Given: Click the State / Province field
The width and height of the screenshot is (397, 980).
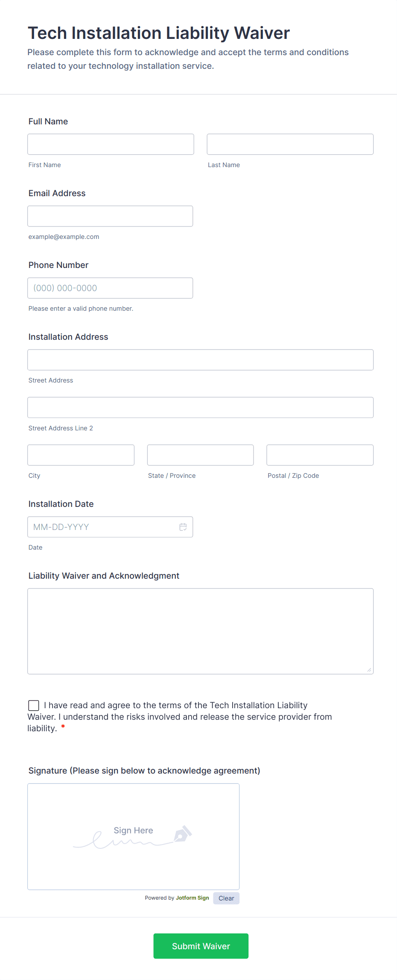Looking at the screenshot, I should [200, 455].
